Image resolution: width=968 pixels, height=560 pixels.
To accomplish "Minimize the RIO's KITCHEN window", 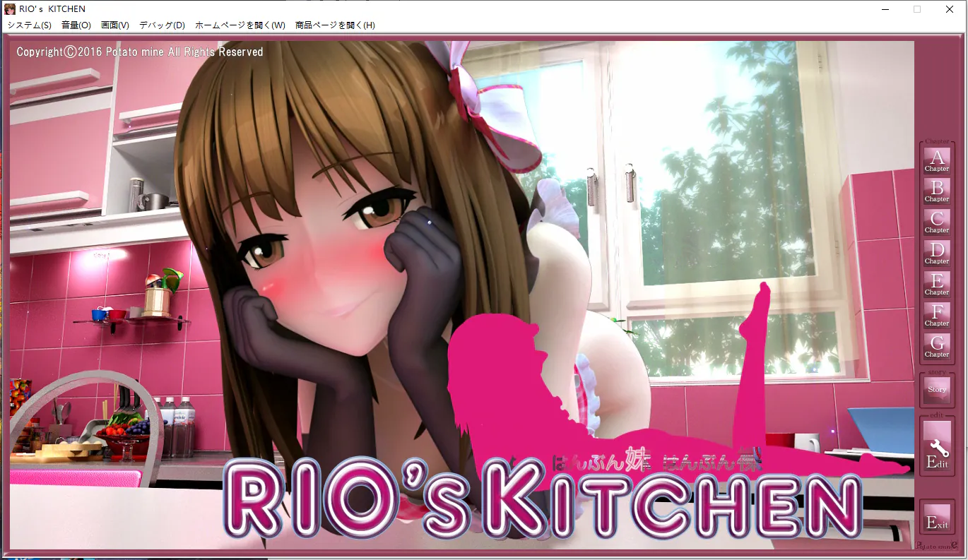I will tap(885, 9).
